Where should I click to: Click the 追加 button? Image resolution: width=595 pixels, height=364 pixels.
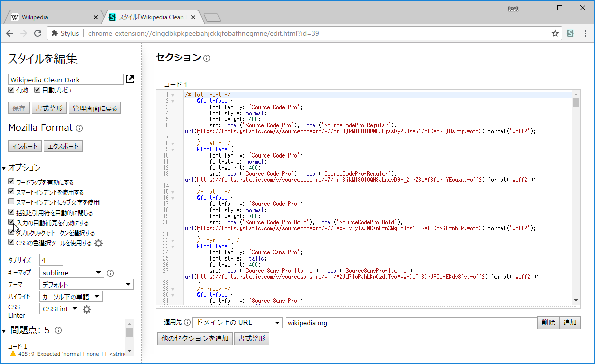coord(570,322)
